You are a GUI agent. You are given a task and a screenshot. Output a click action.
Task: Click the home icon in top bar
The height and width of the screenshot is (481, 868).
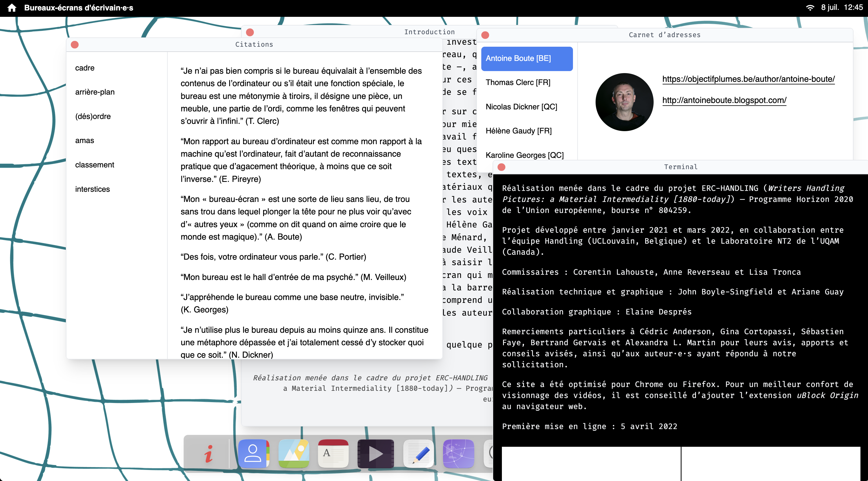12,8
